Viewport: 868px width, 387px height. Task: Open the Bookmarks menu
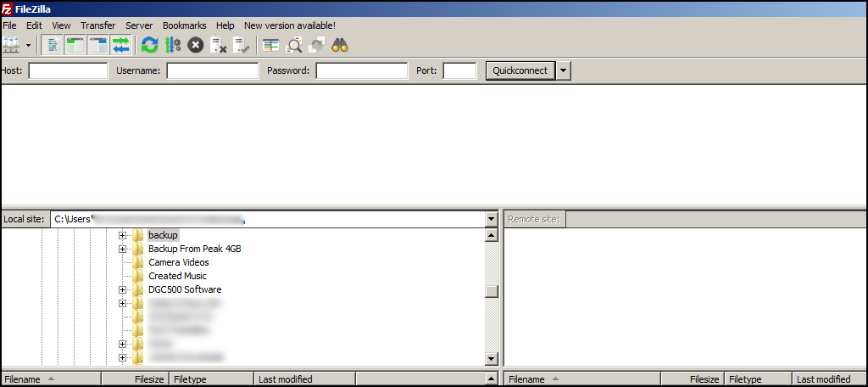point(184,25)
